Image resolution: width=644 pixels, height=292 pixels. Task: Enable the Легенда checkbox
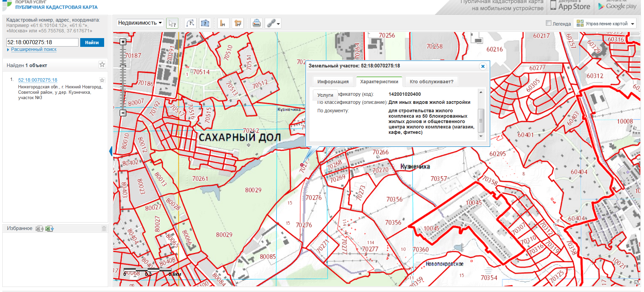click(x=548, y=23)
